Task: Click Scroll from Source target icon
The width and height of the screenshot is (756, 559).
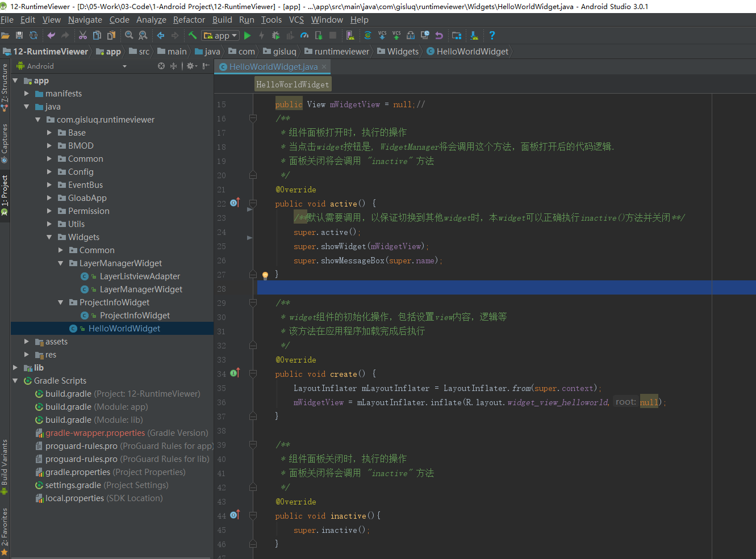Action: pos(161,66)
